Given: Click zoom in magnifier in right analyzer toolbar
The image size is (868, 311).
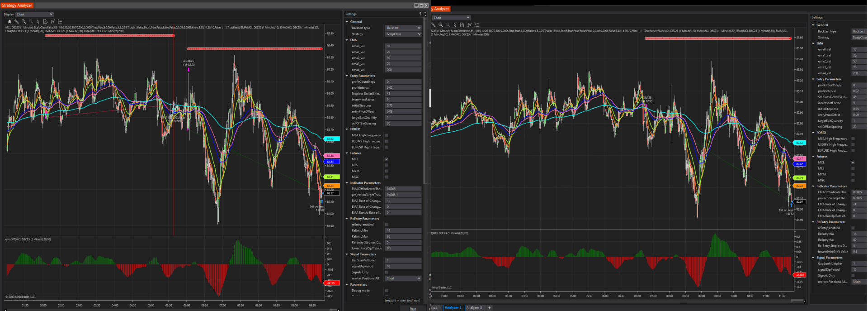Looking at the screenshot, I should tap(440, 25).
